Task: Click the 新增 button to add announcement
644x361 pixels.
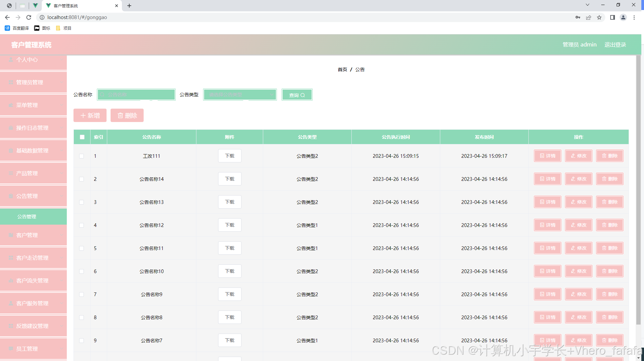Action: [90, 115]
